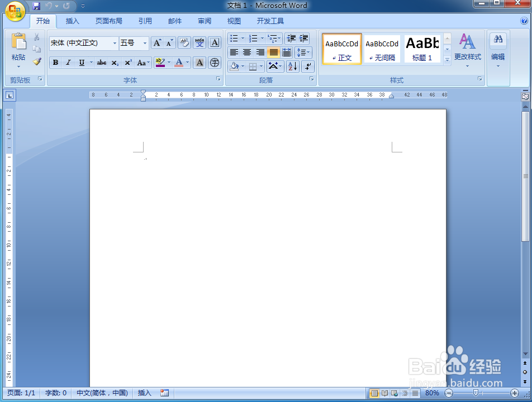Screen dimensions: 532x402
Task: Click the Cut scissors icon
Action: (37, 37)
